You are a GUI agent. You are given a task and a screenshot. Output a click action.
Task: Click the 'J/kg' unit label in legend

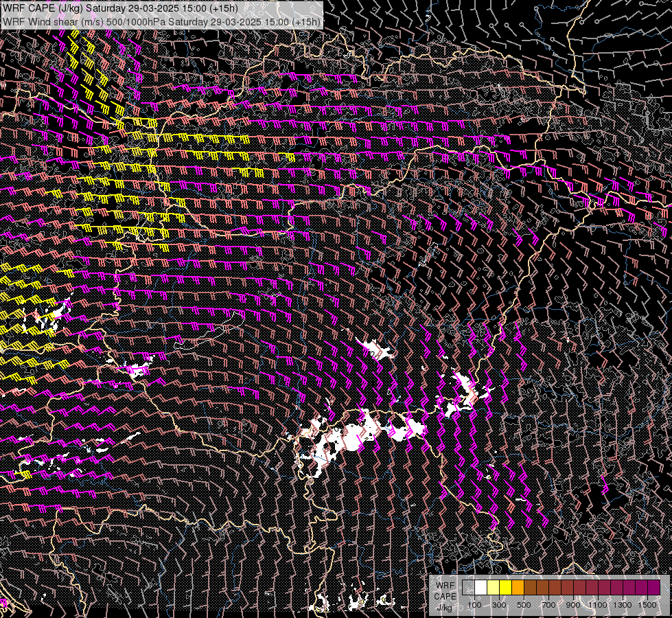[444, 608]
